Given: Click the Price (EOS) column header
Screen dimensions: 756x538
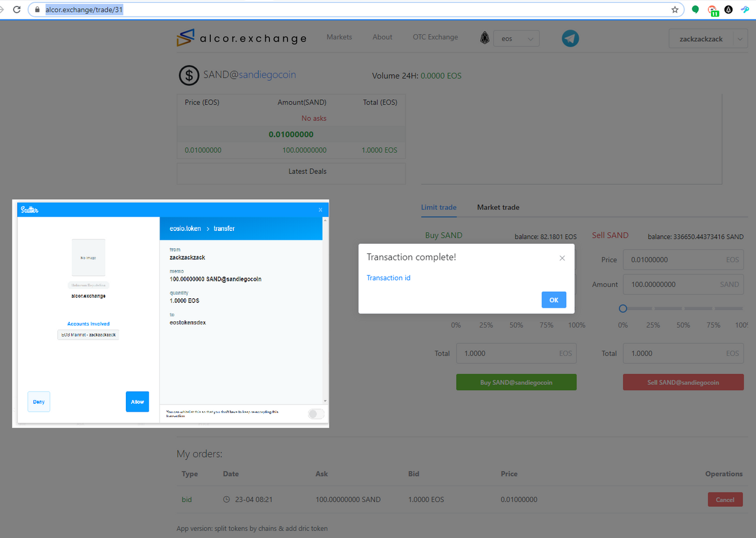Looking at the screenshot, I should point(202,102).
